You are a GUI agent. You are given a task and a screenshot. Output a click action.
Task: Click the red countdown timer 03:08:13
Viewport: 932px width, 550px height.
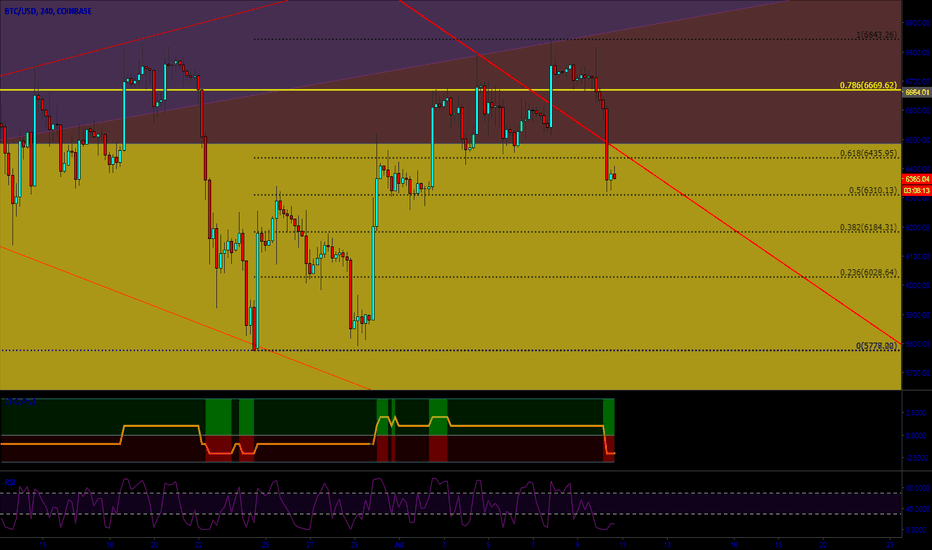(x=917, y=191)
